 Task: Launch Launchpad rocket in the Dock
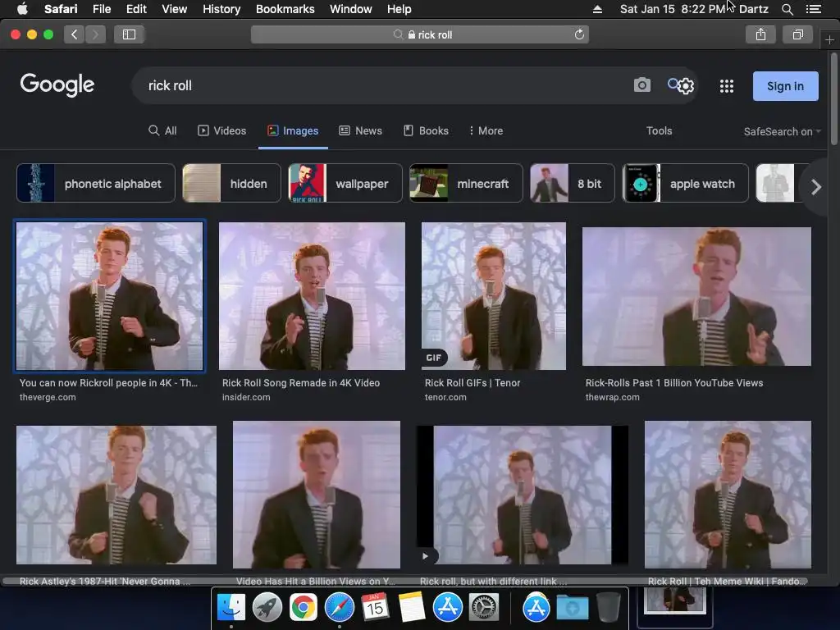[267, 607]
